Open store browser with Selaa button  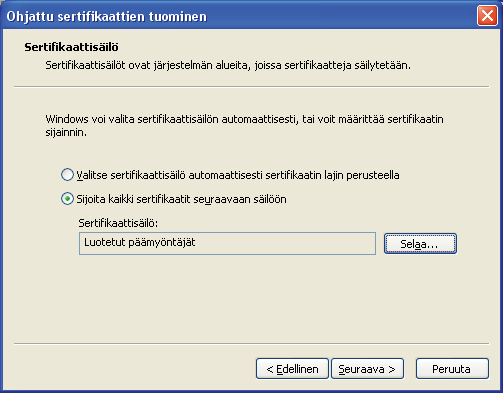[420, 244]
